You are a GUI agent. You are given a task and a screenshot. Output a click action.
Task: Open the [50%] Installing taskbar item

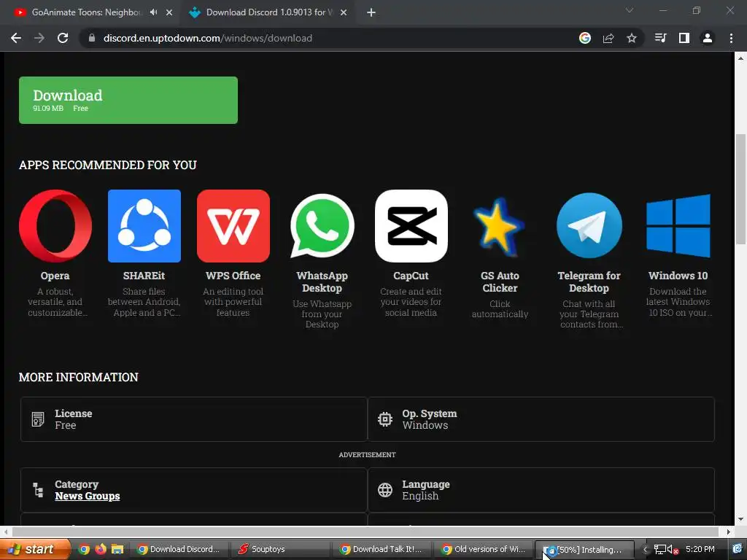584,549
